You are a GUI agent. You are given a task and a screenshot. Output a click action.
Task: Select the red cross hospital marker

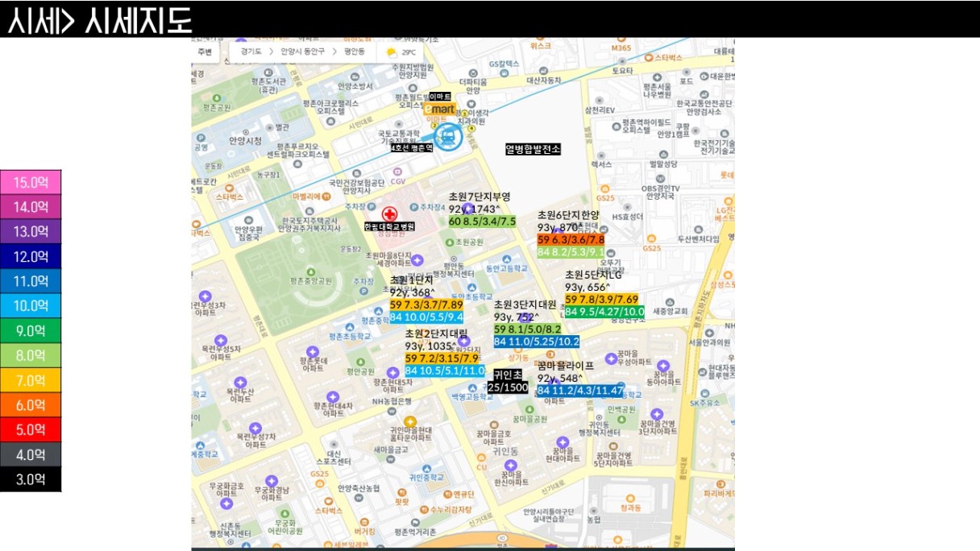(x=390, y=214)
